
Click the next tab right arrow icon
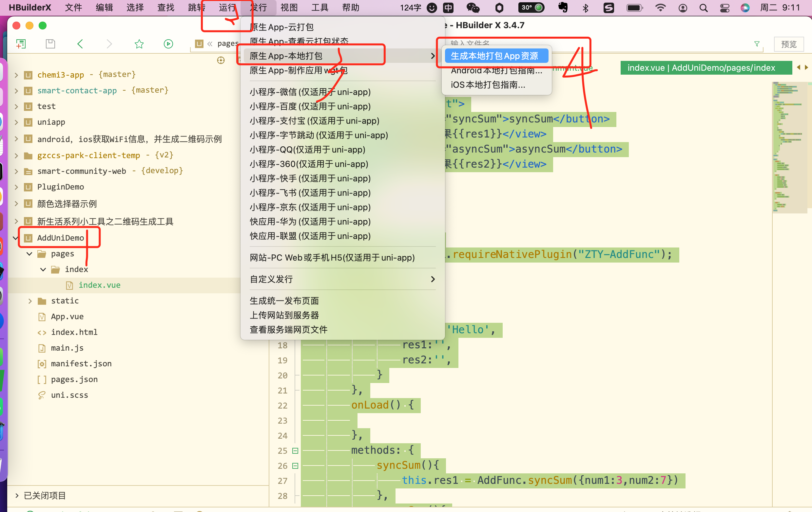pos(806,68)
